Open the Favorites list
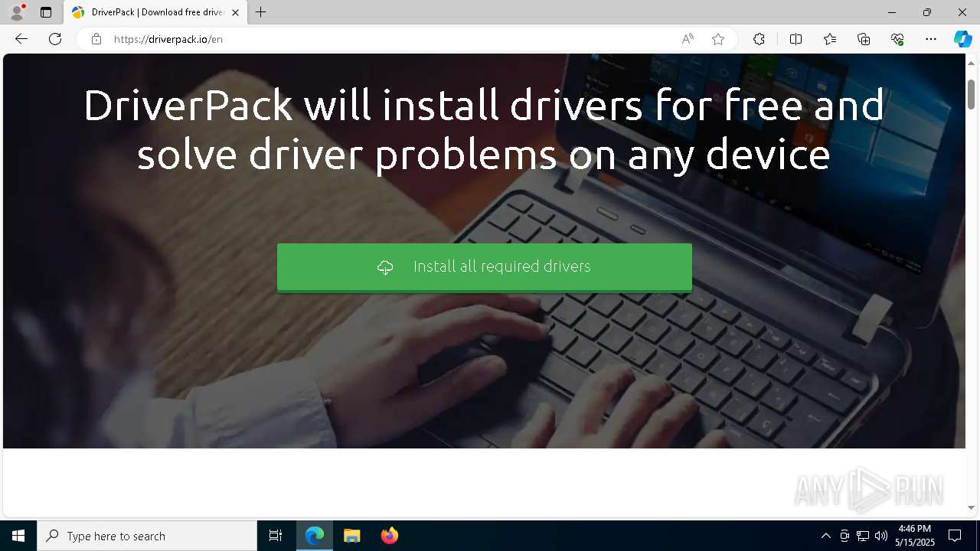The image size is (980, 551). click(830, 39)
